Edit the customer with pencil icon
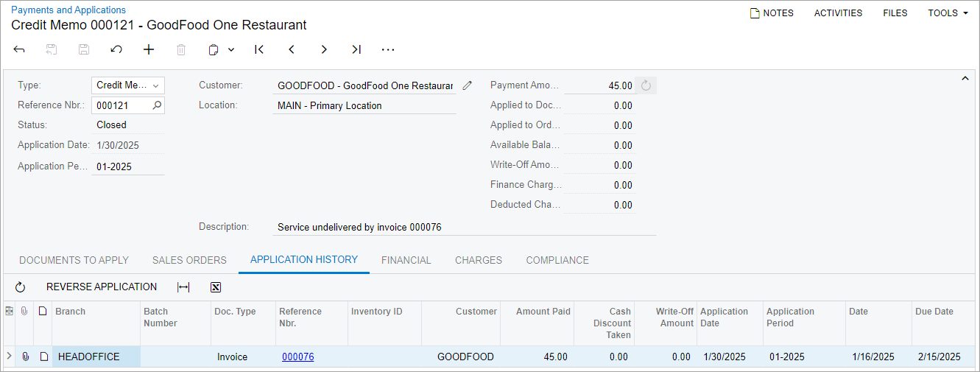The image size is (980, 372). (x=467, y=85)
